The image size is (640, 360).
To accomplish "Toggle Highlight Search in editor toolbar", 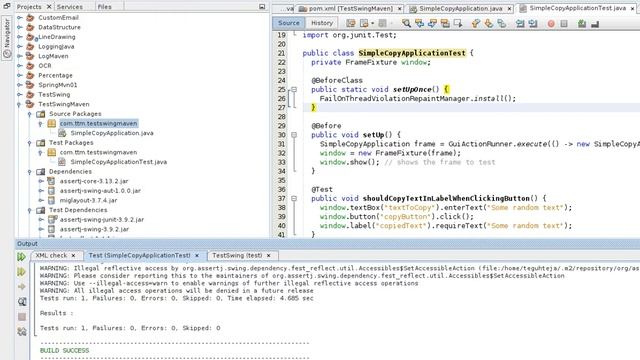I will coord(445,23).
